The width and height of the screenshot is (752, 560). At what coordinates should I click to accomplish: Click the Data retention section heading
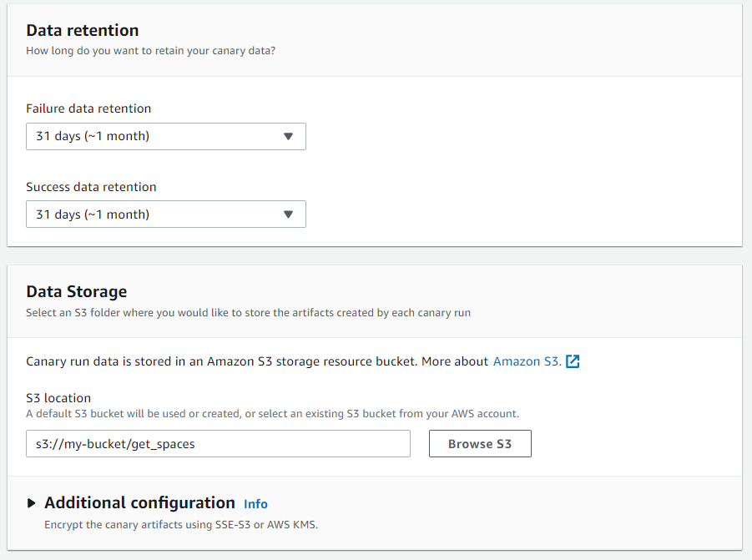pos(83,30)
